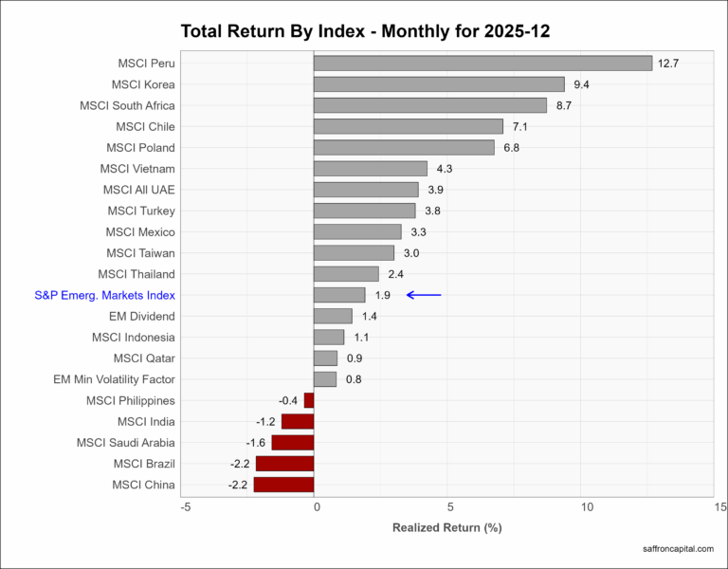Image resolution: width=728 pixels, height=569 pixels.
Task: Click the red MSCI Brazil bar
Action: coord(284,464)
